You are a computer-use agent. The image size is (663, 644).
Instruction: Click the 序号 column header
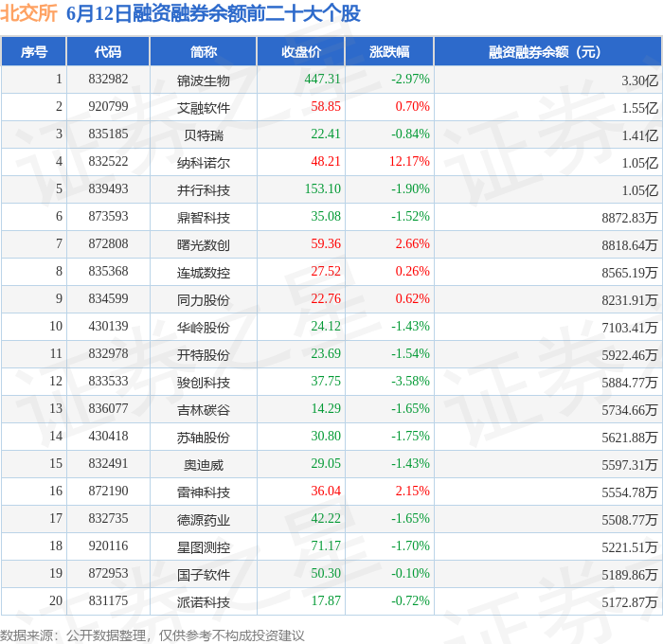coord(34,51)
